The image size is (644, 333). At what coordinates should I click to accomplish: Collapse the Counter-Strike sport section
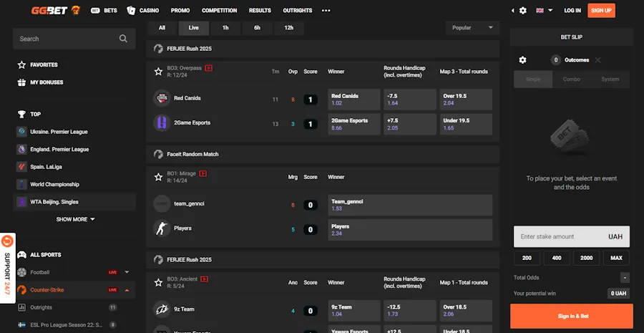pos(127,290)
